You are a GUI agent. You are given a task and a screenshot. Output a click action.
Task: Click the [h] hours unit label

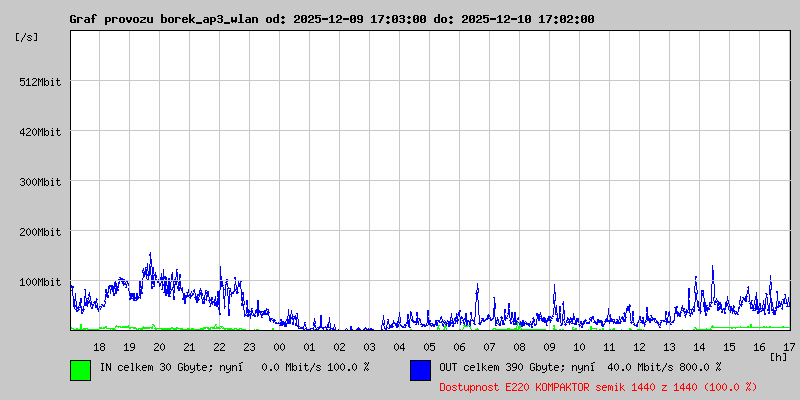[x=779, y=356]
